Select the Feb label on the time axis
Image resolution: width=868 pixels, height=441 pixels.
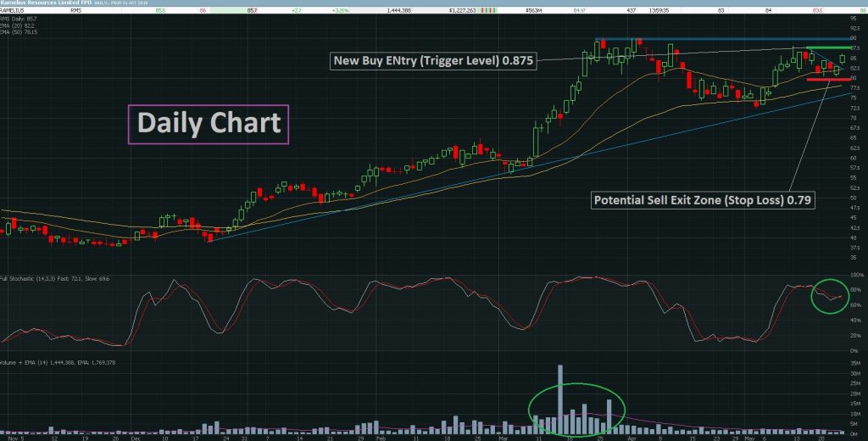click(380, 437)
